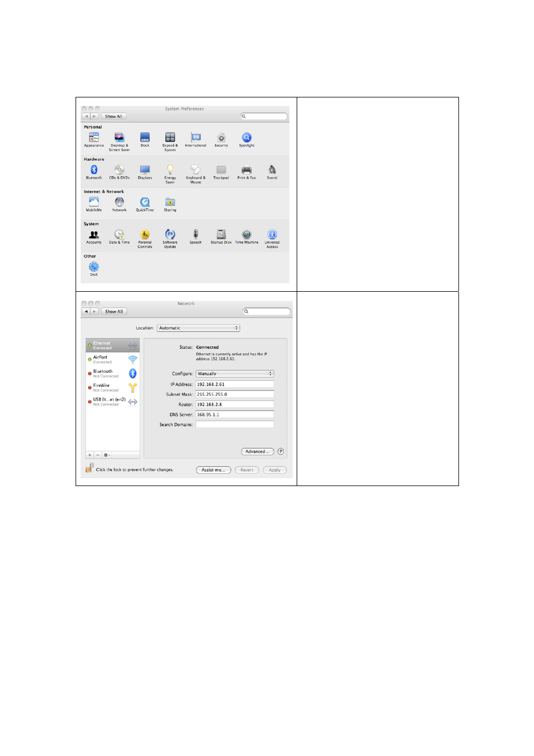Open the Network preferences icon
Viewport: 534px width, 756px height.
[x=119, y=202]
